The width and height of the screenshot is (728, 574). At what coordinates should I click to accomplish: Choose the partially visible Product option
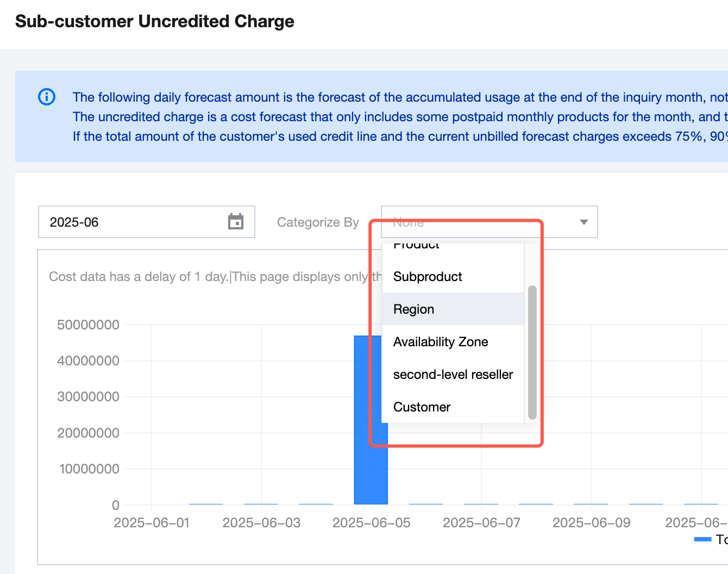(x=417, y=246)
